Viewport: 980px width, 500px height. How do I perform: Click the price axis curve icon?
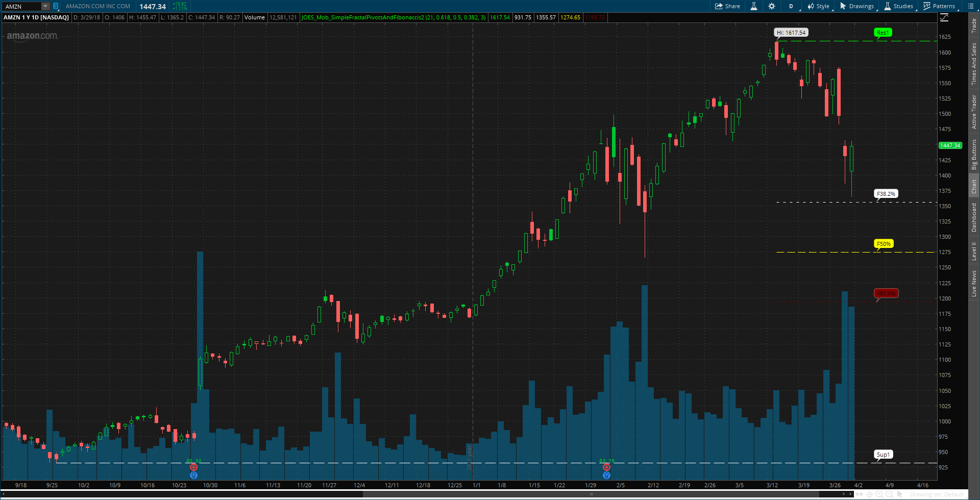(944, 17)
